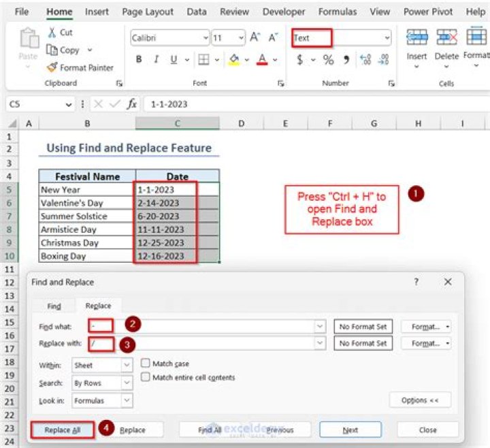
Task: Click the Paste clipboard icon
Action: 29,38
